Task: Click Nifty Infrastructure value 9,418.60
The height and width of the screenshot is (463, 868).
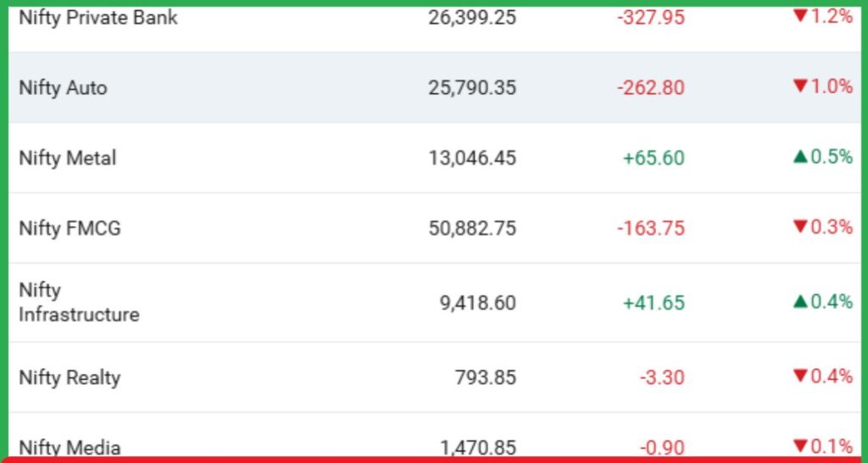Action: click(477, 303)
